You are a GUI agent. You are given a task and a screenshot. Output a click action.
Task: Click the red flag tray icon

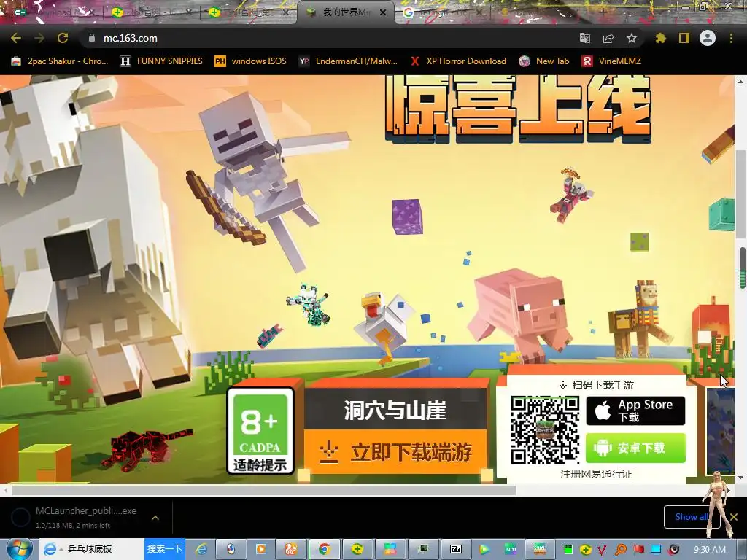coord(638,549)
